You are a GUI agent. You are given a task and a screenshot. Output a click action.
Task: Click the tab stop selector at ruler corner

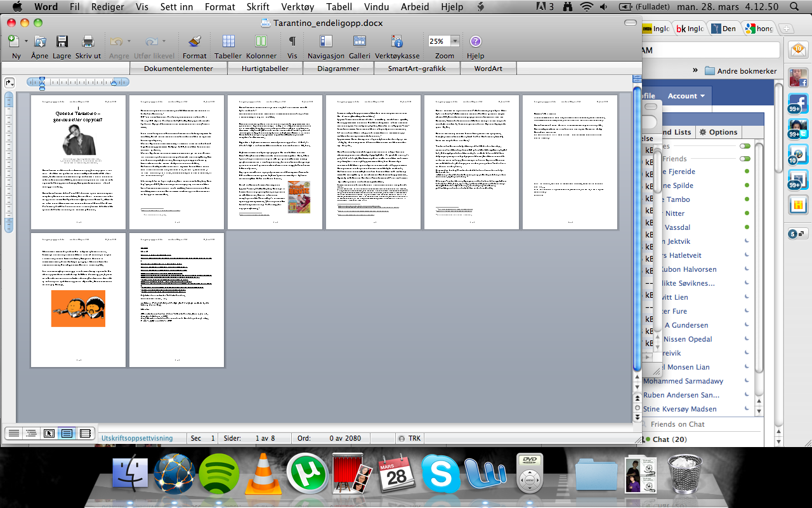[10, 83]
